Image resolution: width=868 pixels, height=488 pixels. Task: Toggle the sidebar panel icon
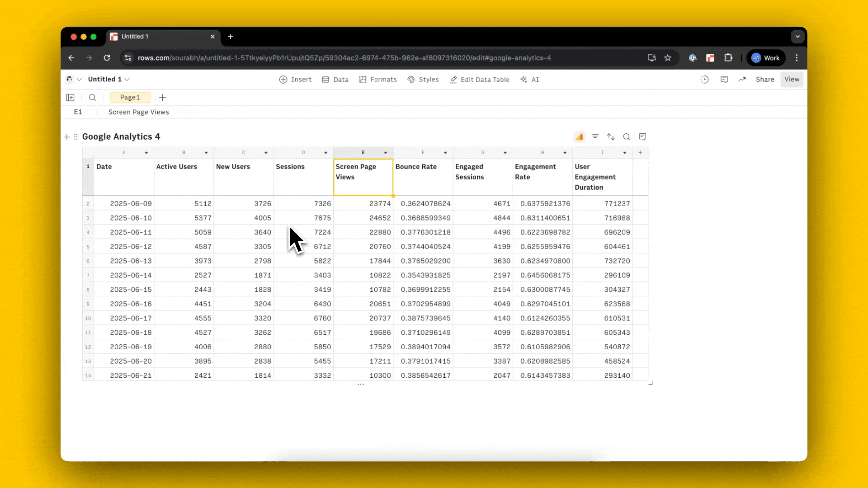[x=70, y=98]
